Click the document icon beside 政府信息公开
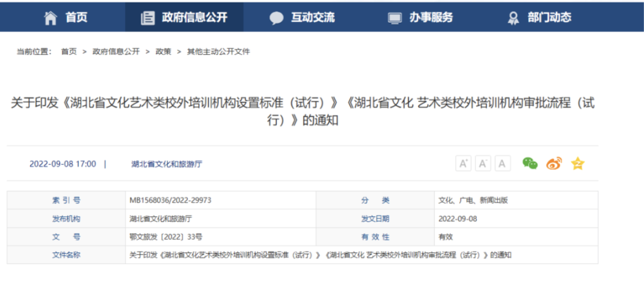Screen dimensions: 644x289 click(x=147, y=18)
